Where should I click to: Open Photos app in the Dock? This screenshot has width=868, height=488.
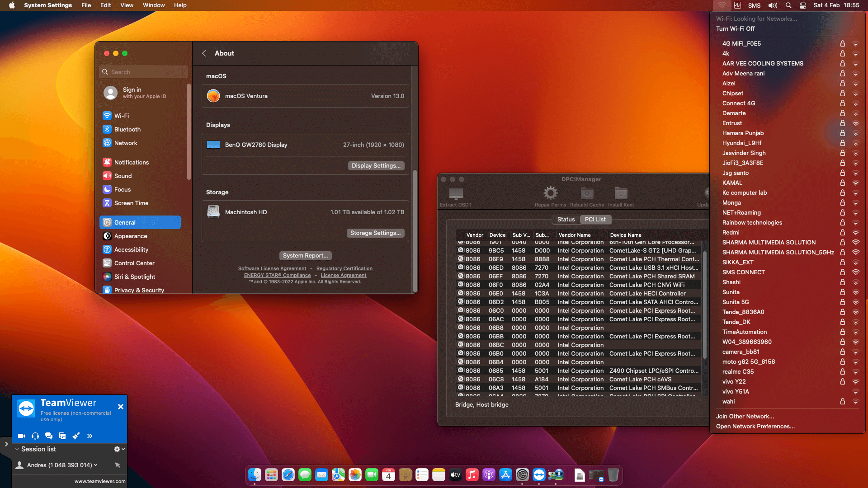tap(355, 475)
